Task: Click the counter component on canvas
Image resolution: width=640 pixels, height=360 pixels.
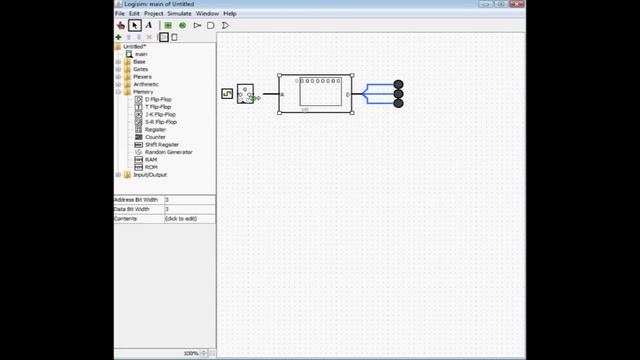Action: 245,94
